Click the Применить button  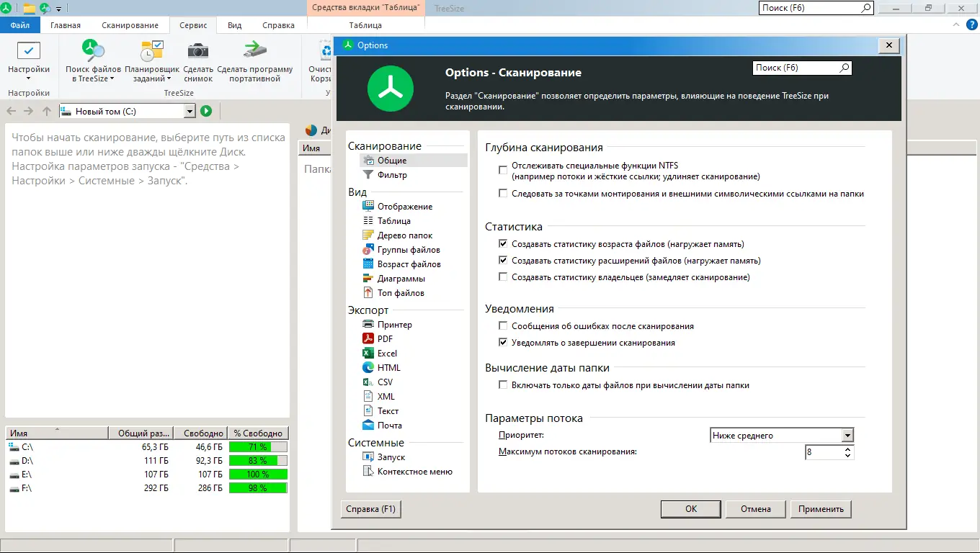[x=821, y=509]
